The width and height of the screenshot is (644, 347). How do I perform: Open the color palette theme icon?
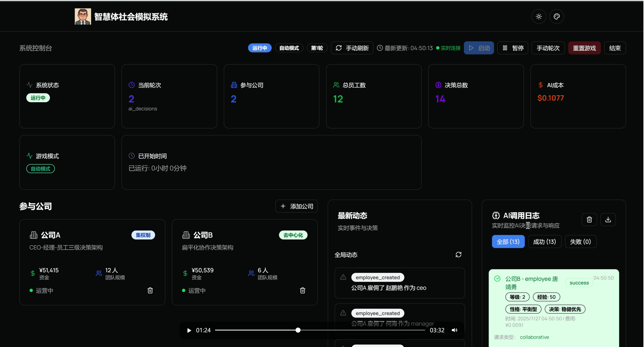tap(557, 17)
